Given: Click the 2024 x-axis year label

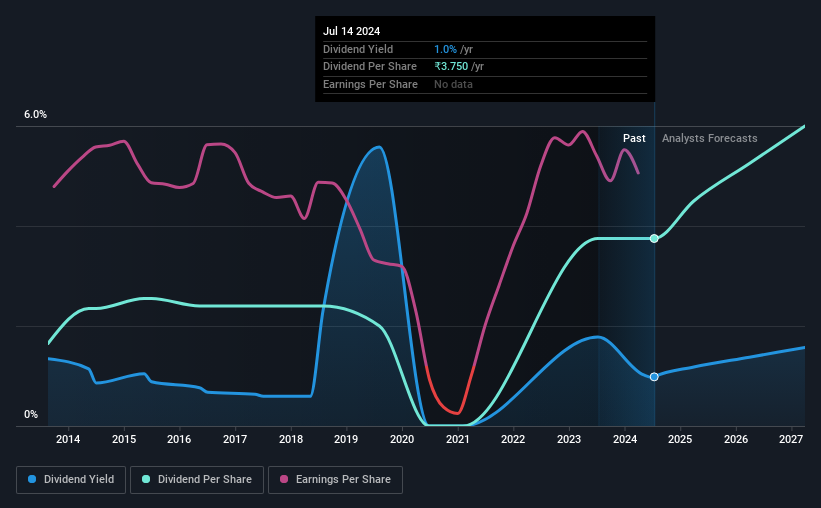Looking at the screenshot, I should (625, 439).
